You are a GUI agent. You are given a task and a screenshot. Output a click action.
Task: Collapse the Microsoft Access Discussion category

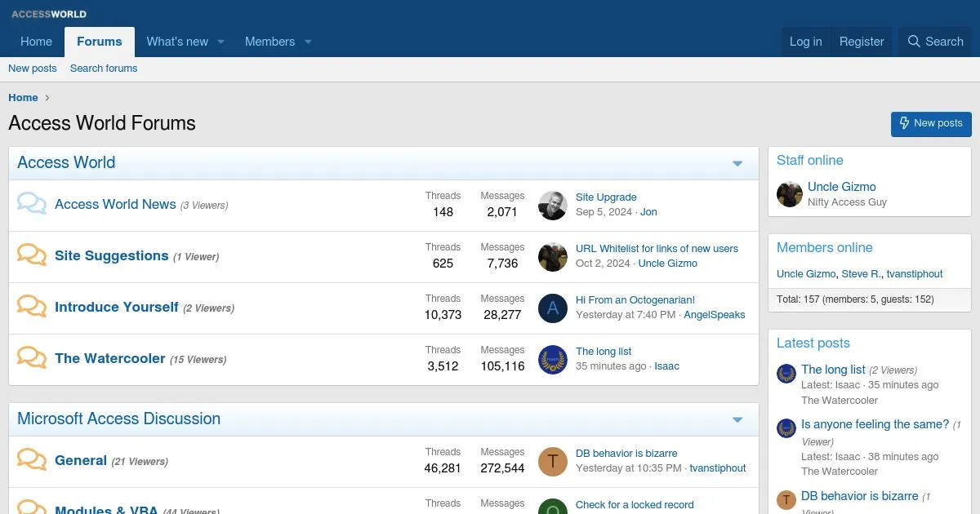[737, 420]
